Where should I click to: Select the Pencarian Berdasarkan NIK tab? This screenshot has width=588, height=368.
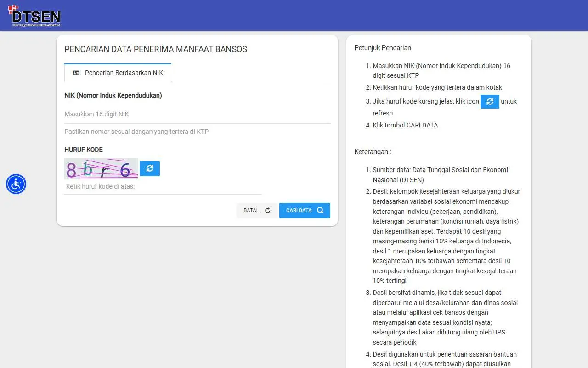[x=118, y=73]
